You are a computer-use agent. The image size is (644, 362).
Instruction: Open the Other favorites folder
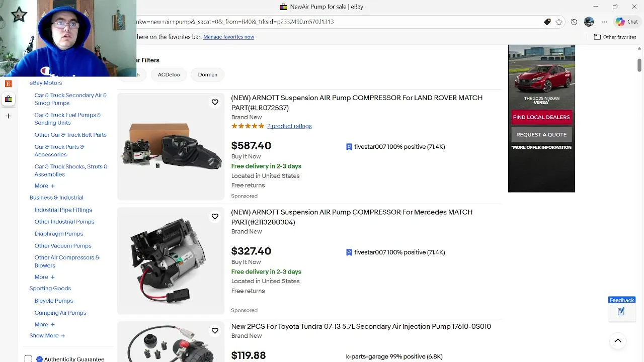pyautogui.click(x=615, y=37)
